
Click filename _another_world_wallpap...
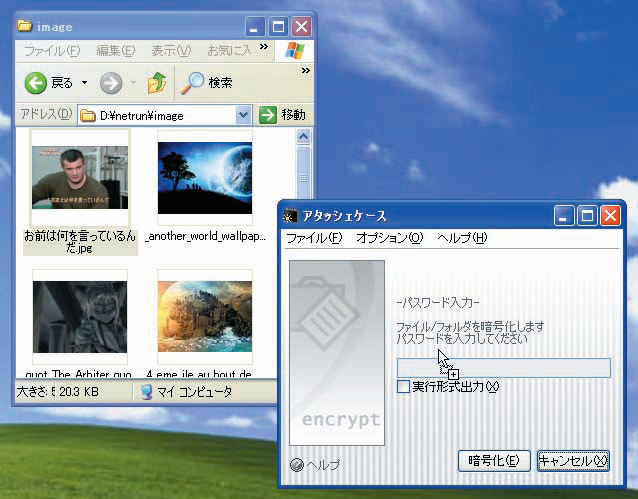pyautogui.click(x=205, y=236)
